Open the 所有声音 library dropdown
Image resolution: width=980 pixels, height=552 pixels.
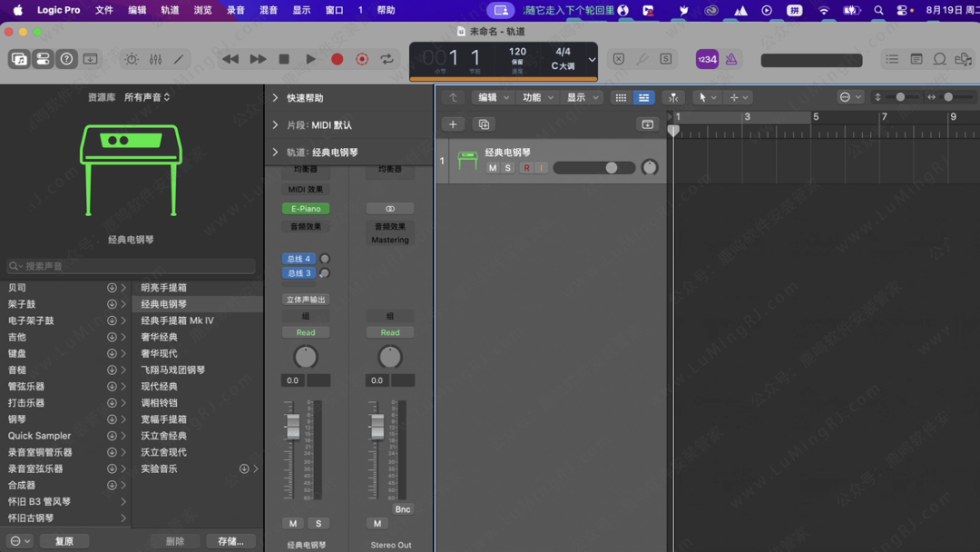click(147, 97)
